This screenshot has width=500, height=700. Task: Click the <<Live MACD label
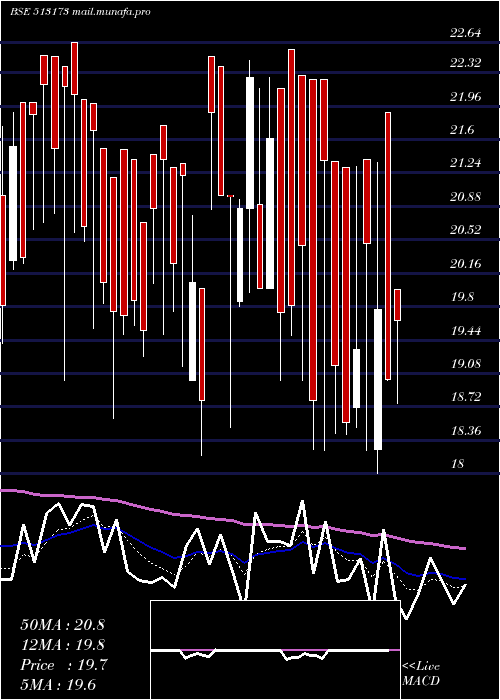421,674
